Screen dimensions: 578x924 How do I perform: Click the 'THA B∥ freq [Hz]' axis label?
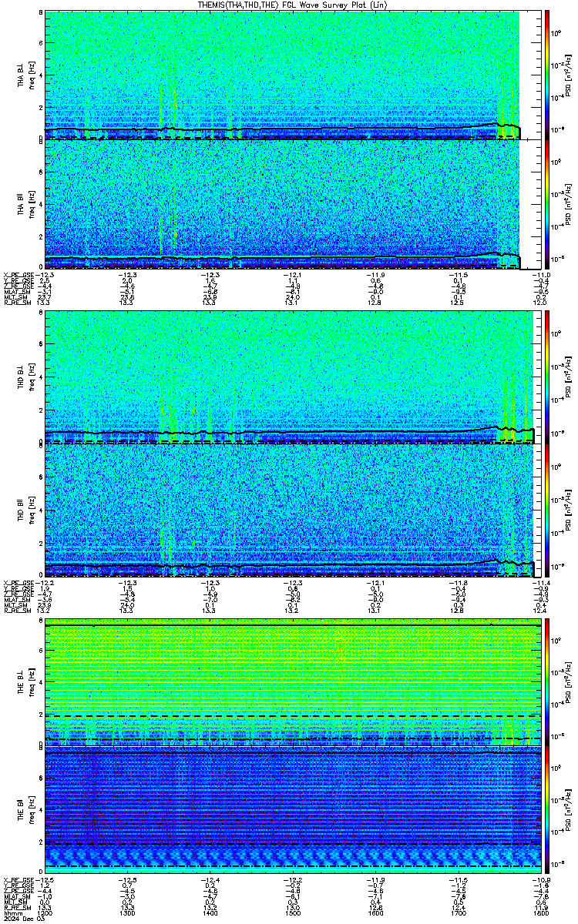(x=25, y=206)
